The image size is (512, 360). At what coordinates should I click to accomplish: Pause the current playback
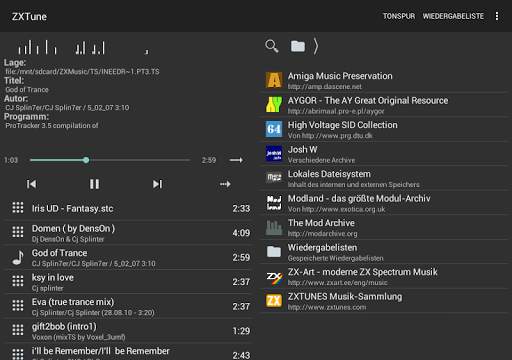(94, 184)
